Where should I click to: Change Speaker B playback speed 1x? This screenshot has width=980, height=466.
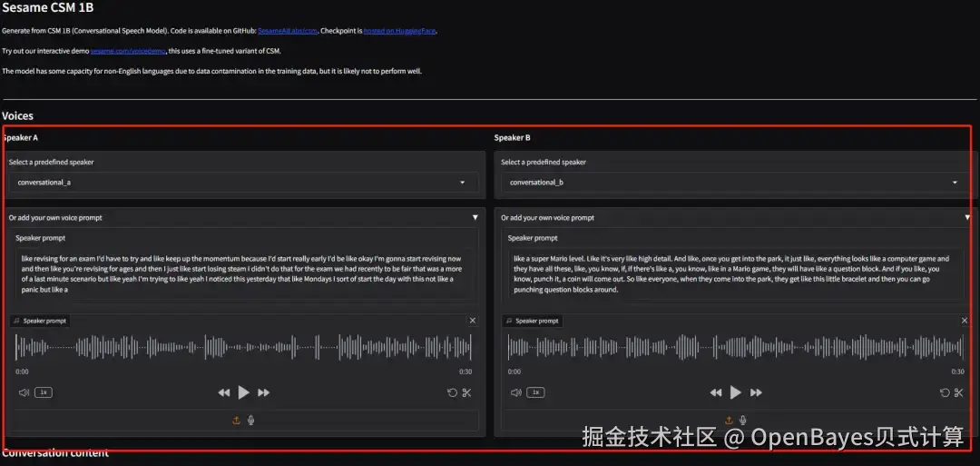[x=535, y=392]
